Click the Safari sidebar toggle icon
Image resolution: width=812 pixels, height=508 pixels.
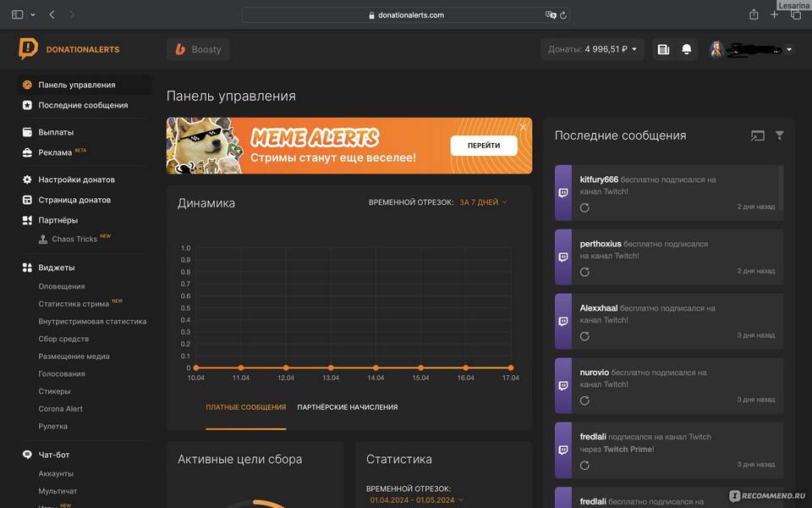click(17, 14)
